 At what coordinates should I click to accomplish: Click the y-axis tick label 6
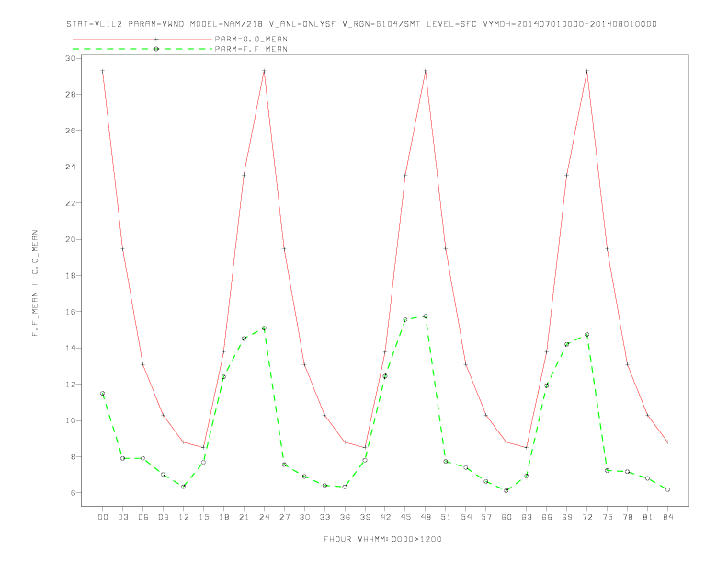coord(73,493)
